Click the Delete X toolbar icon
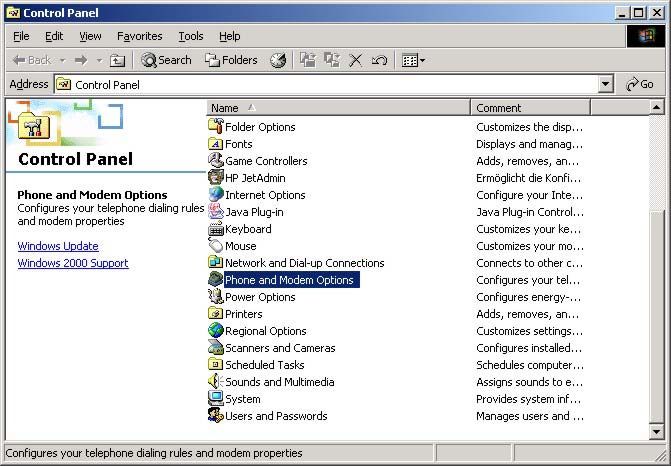671x466 pixels. coord(355,60)
